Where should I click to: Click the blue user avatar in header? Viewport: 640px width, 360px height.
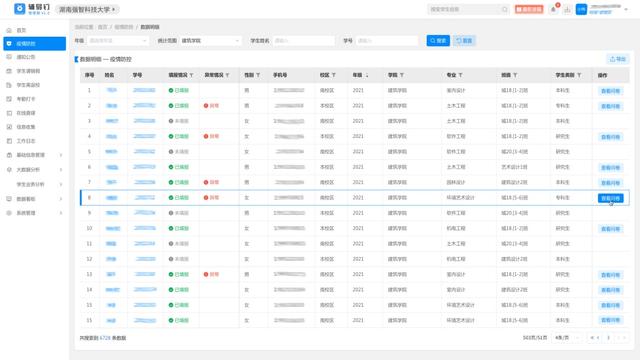pos(581,9)
